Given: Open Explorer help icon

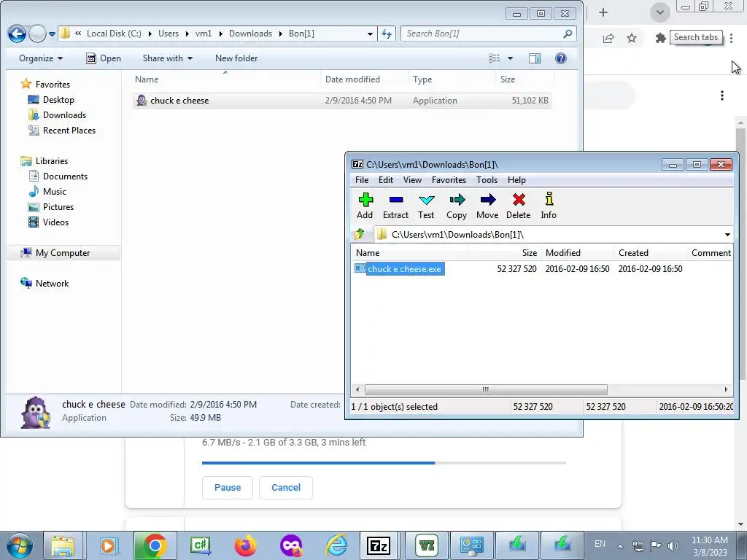Looking at the screenshot, I should [561, 58].
